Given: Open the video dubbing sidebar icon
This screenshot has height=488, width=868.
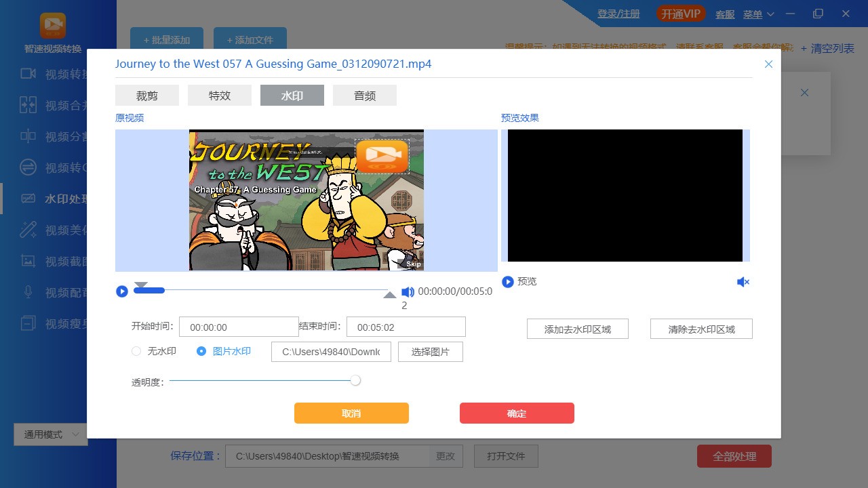Looking at the screenshot, I should coord(28,292).
